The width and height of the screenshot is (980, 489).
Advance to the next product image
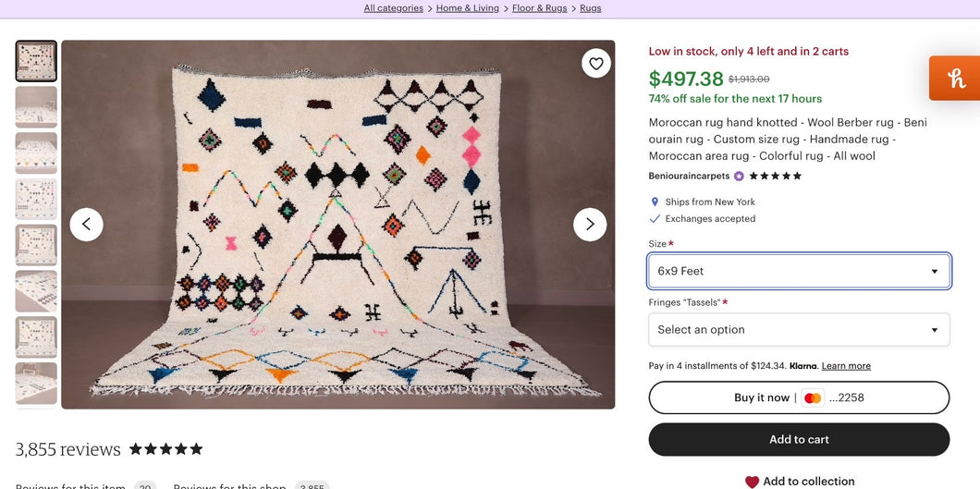tap(590, 225)
